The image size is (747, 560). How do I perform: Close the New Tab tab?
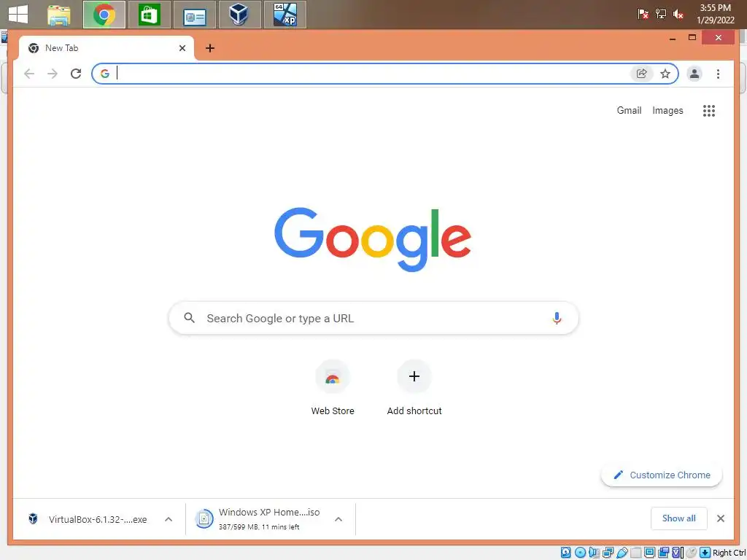182,48
